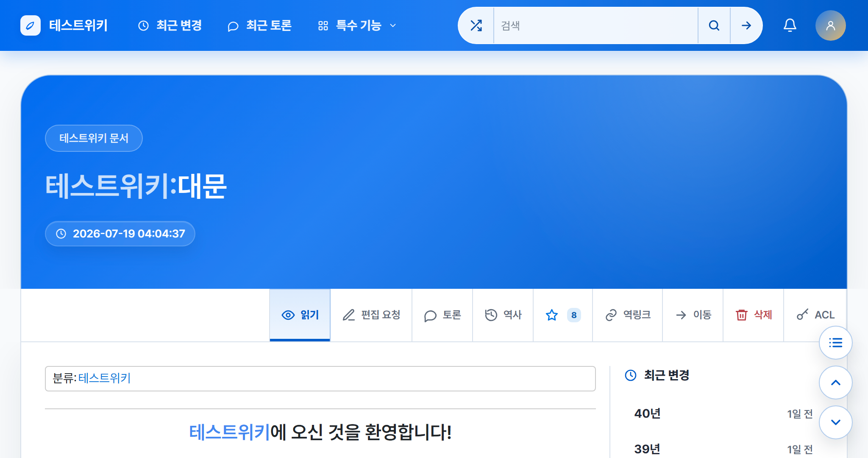This screenshot has width=868, height=458.
Task: Open the 역링크 backlinks tab
Action: coord(628,315)
